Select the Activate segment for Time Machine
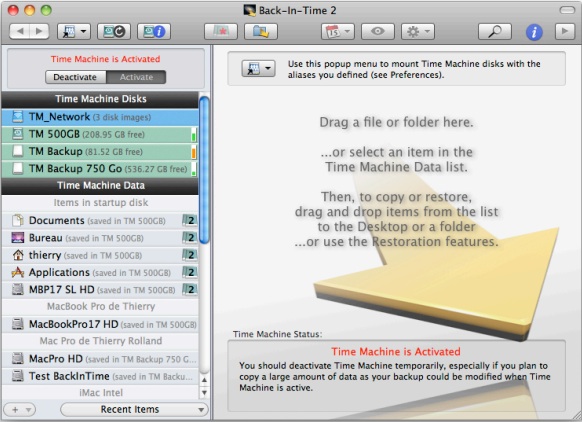582x422 pixels. pos(136,77)
